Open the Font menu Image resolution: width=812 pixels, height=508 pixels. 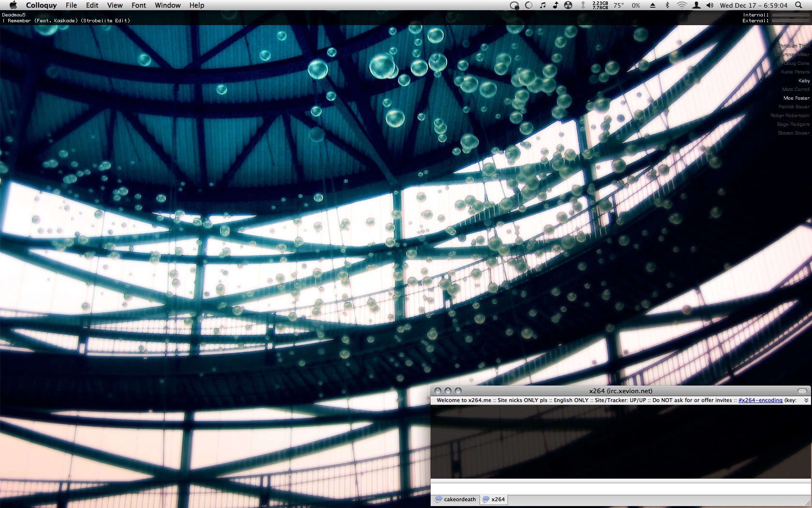(x=139, y=5)
